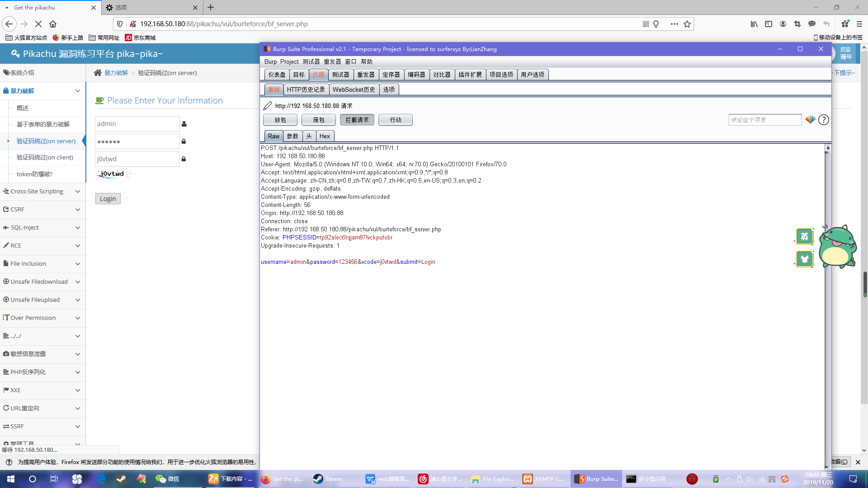Click the 评论这个项目 comment field
Image resolution: width=868 pixels, height=488 pixels.
[764, 120]
